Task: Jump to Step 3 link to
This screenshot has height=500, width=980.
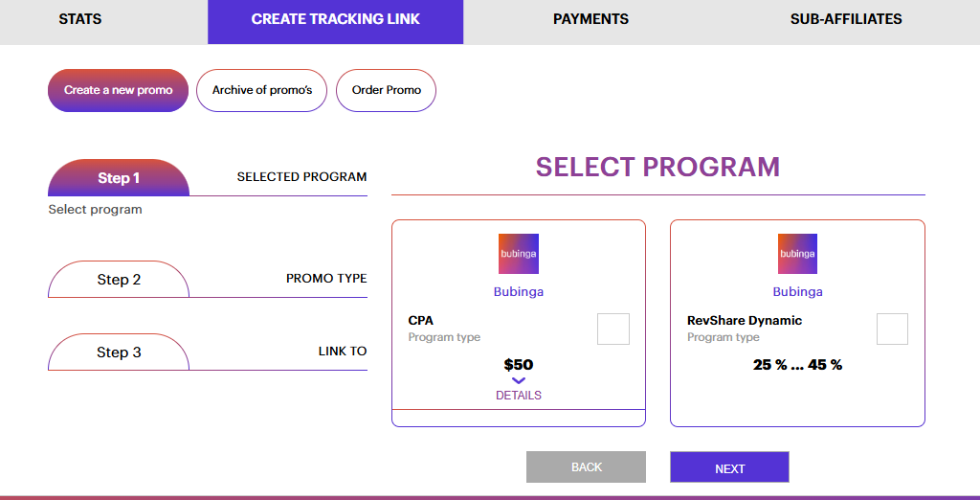Action: click(119, 352)
